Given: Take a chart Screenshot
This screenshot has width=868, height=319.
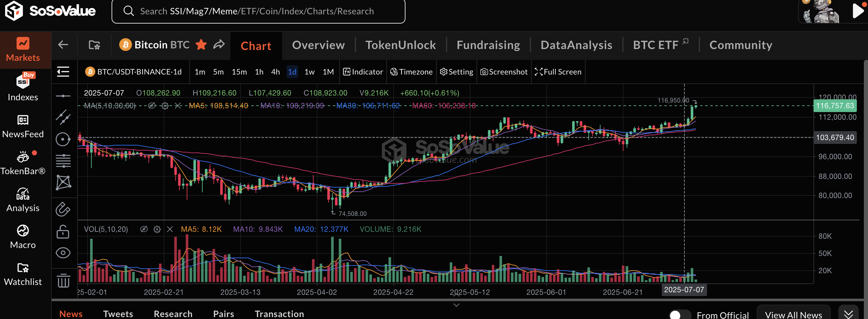Looking at the screenshot, I should [x=504, y=72].
